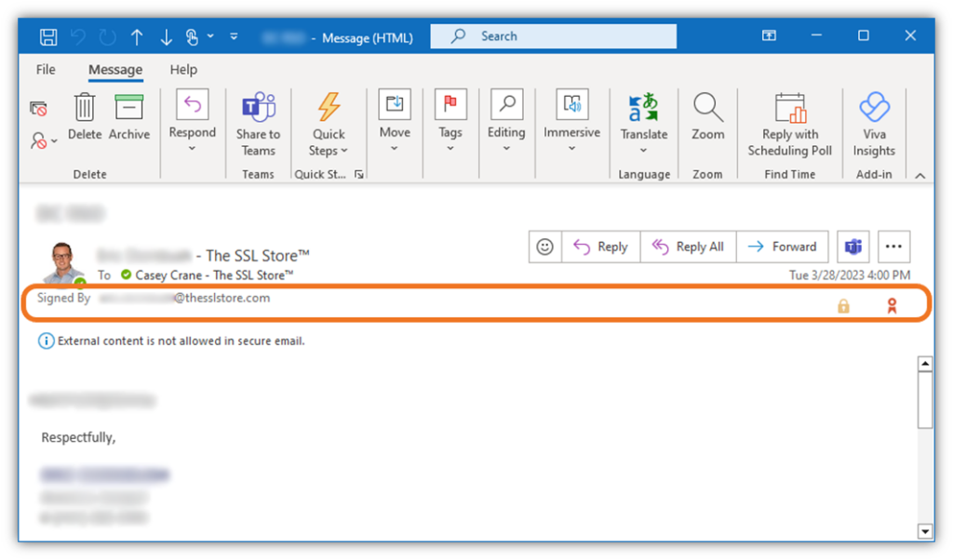This screenshot has height=560, width=953.
Task: Click the digital signature ribbon icon
Action: 892,305
